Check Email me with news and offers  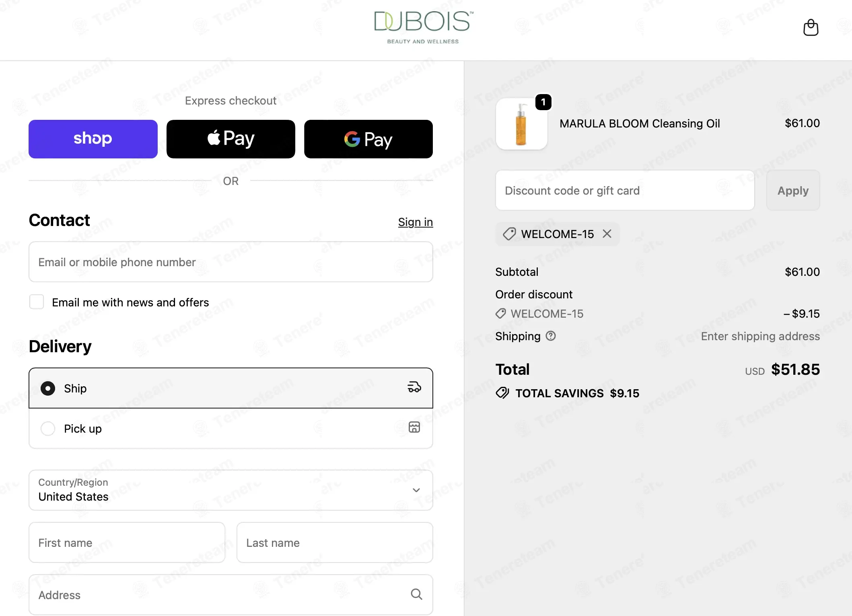click(37, 302)
